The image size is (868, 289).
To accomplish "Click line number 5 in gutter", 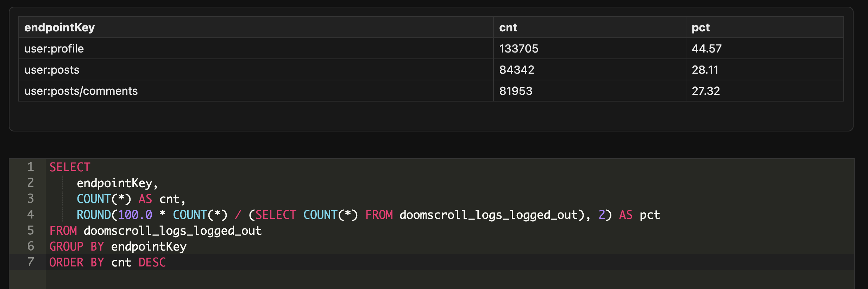I will [31, 230].
